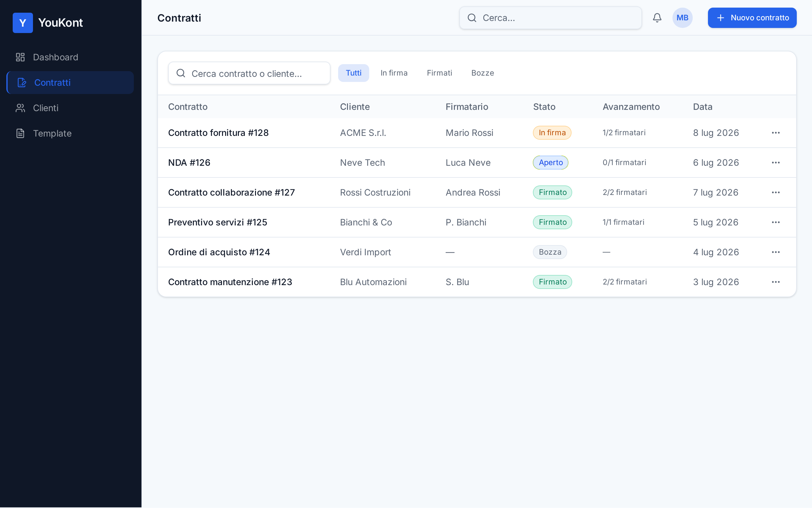Click the In firma status badge

552,133
